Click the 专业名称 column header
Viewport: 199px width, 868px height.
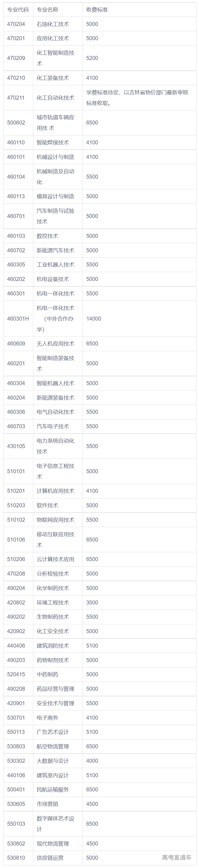click(47, 10)
